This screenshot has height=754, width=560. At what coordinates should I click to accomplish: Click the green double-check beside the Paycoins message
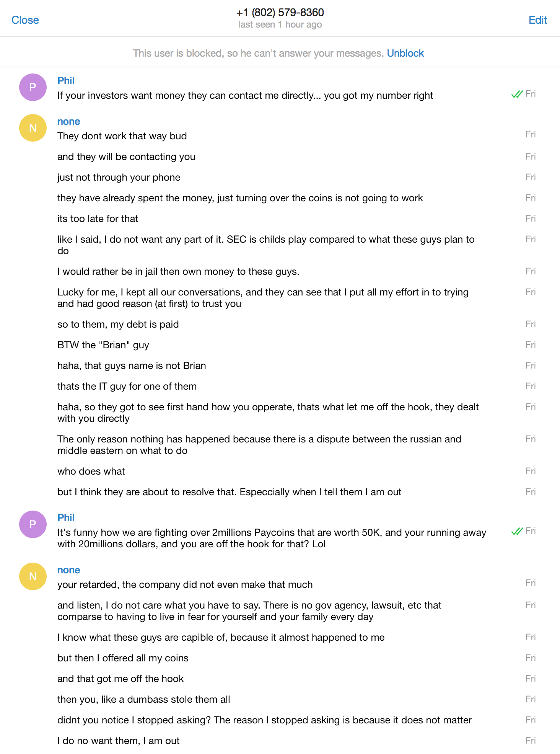tap(517, 531)
